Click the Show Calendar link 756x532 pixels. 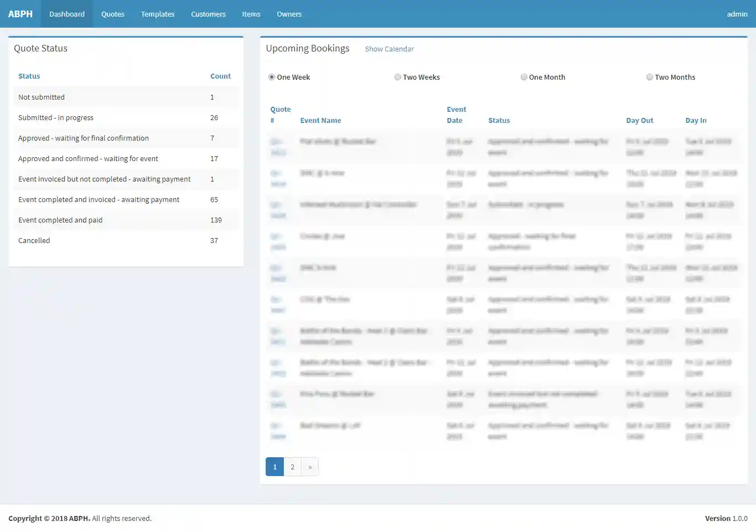[x=389, y=49]
